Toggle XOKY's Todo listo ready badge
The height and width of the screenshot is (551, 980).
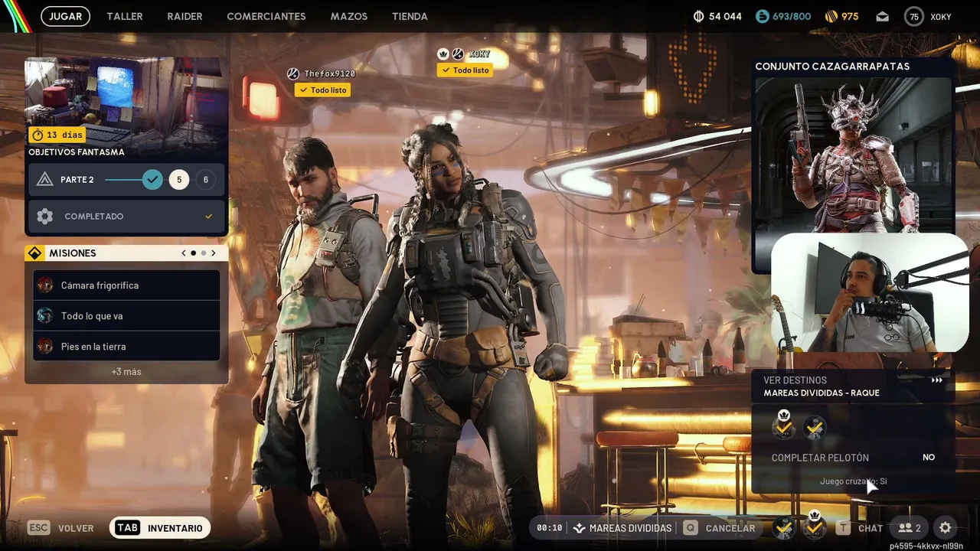click(x=465, y=70)
